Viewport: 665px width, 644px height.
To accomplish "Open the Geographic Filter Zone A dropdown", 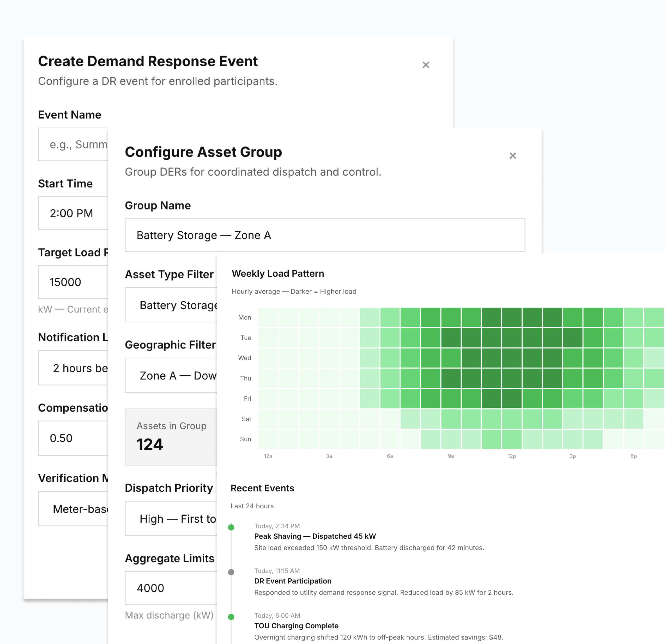I will [x=171, y=376].
